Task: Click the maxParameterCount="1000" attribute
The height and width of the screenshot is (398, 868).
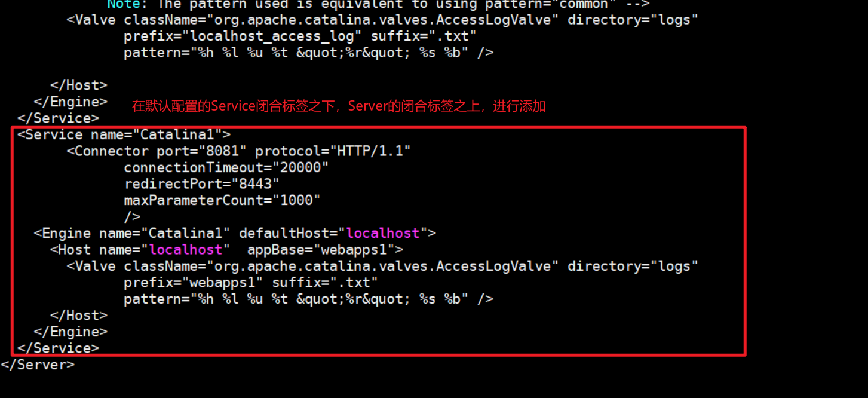Action: 222,200
